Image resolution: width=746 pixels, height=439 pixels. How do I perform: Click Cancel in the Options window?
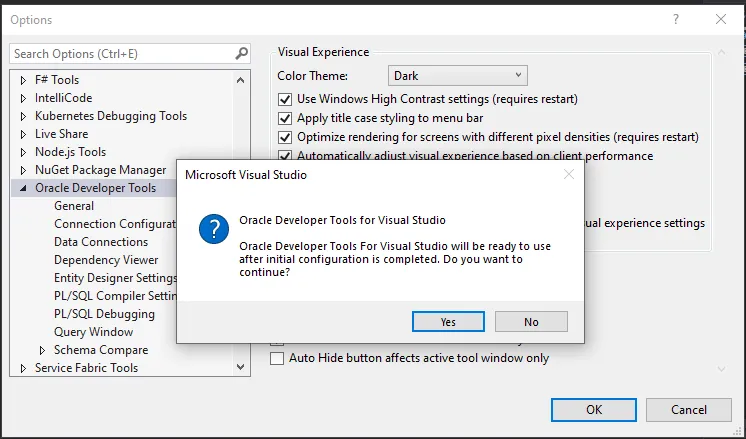(x=688, y=410)
